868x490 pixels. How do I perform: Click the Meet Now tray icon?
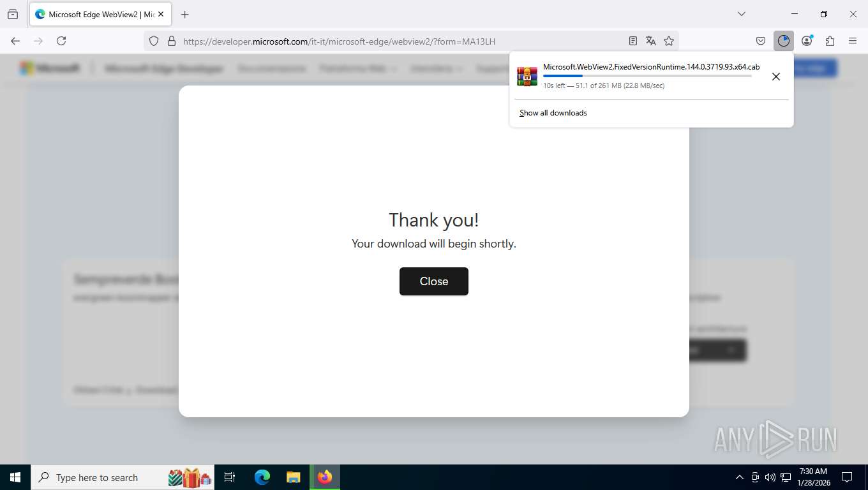click(755, 477)
